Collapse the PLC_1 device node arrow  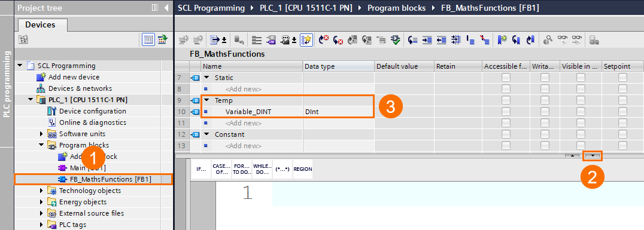point(31,100)
